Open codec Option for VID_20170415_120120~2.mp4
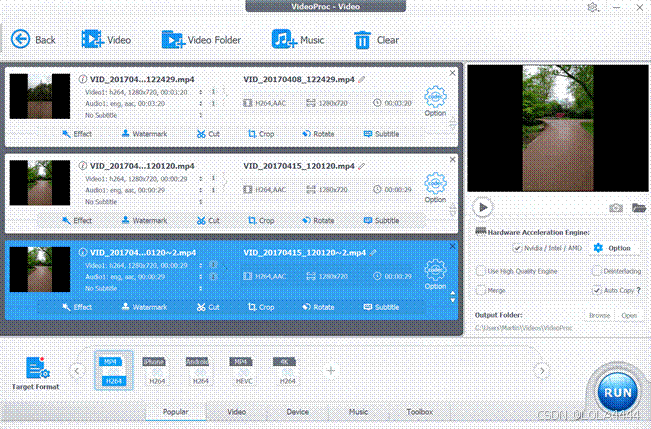Image resolution: width=651 pixels, height=429 pixels. tap(435, 274)
